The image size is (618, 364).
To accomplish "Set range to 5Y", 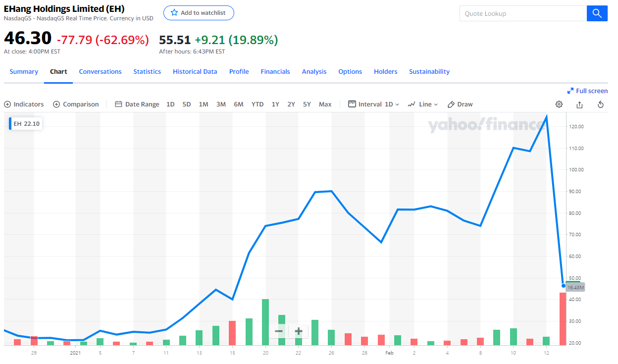I will coord(307,104).
